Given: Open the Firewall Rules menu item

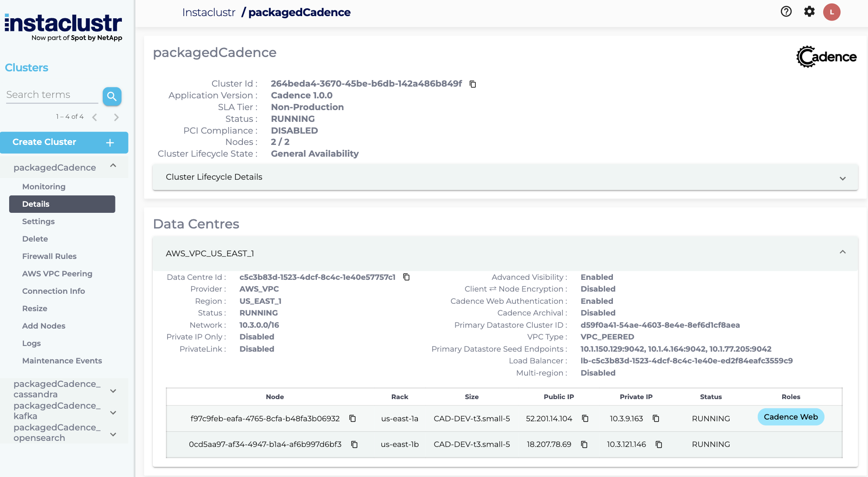Looking at the screenshot, I should [x=49, y=256].
